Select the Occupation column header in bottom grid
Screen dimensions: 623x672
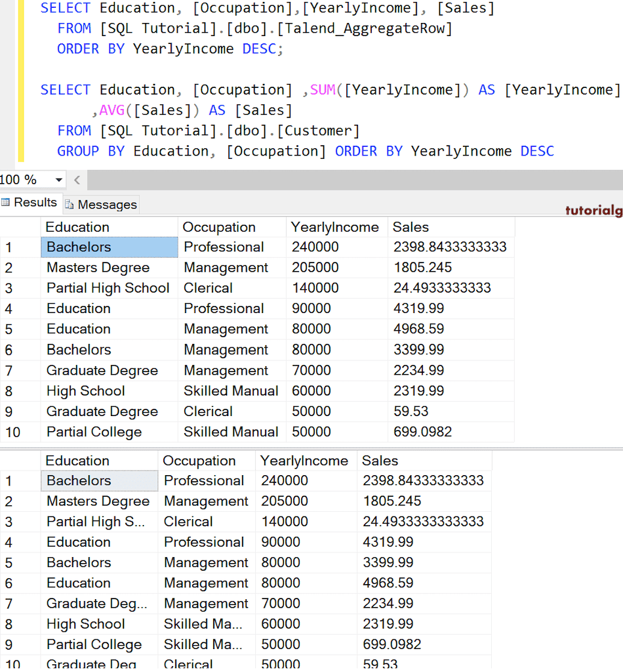pyautogui.click(x=206, y=460)
